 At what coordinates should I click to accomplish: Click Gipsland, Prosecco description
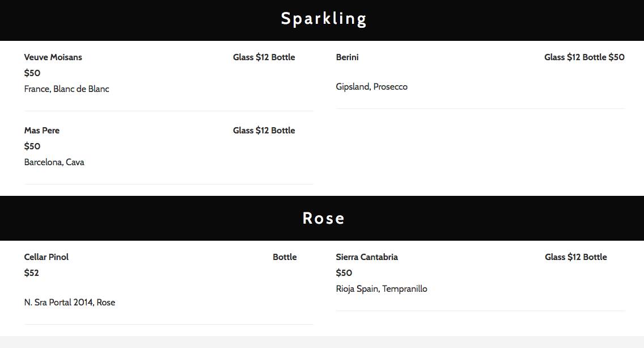pyautogui.click(x=372, y=87)
